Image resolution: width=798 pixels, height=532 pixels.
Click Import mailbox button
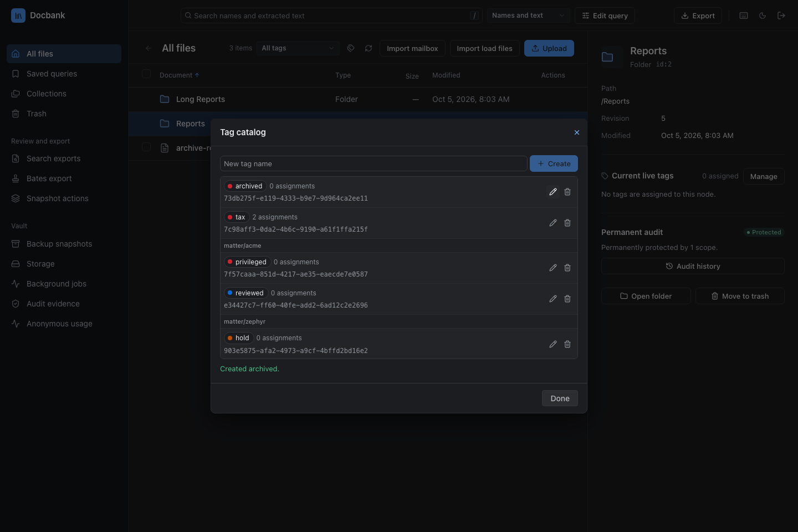[x=412, y=48]
